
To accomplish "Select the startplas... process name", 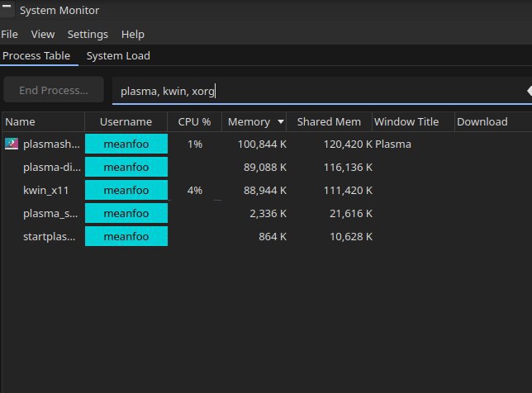I will 50,236.
